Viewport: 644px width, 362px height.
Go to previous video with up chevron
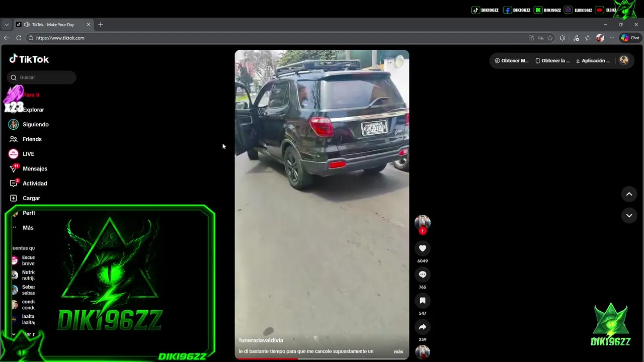coord(629,194)
